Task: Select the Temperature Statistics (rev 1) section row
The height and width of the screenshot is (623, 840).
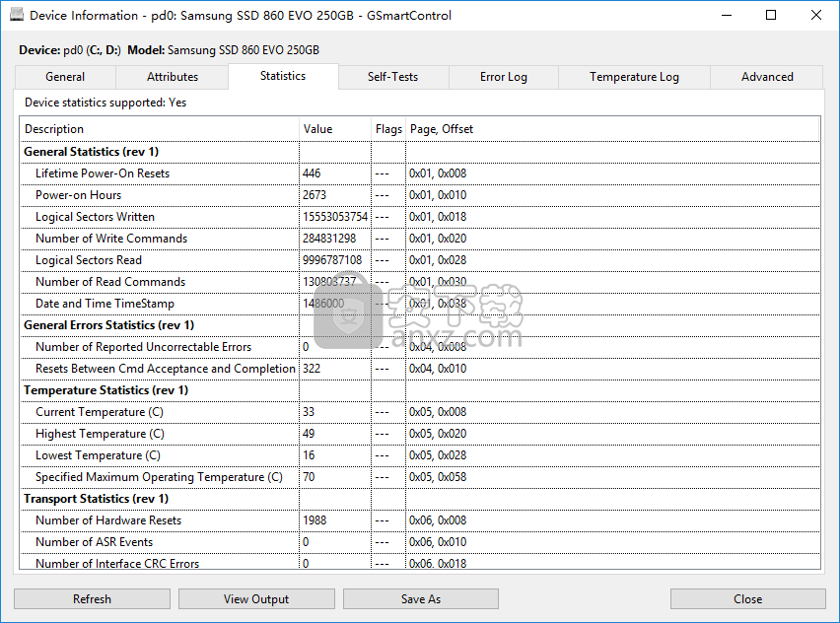Action: pos(420,390)
